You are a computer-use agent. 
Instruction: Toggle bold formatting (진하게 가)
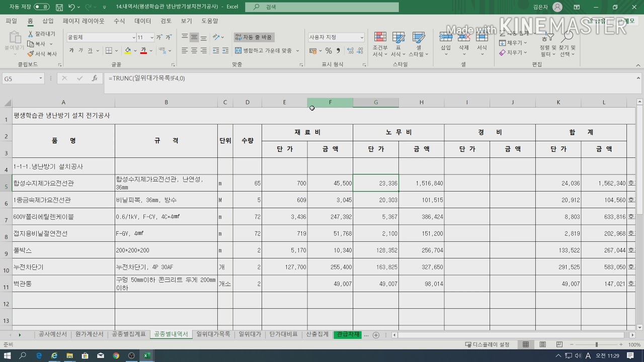[71, 51]
